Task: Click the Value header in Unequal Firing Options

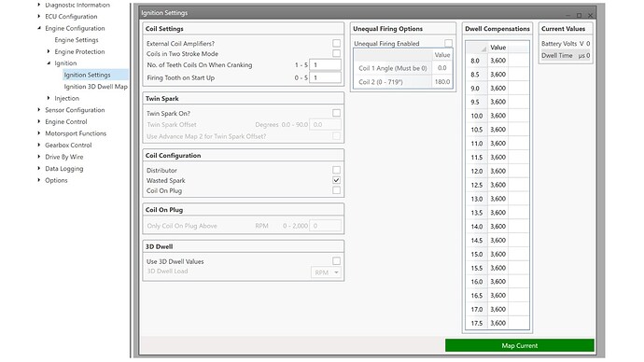Action: [441, 55]
